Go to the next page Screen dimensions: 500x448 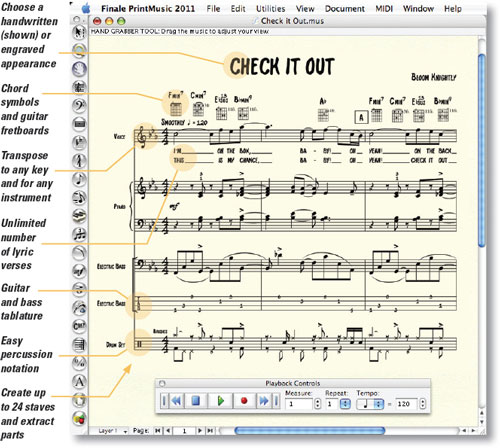[x=200, y=431]
